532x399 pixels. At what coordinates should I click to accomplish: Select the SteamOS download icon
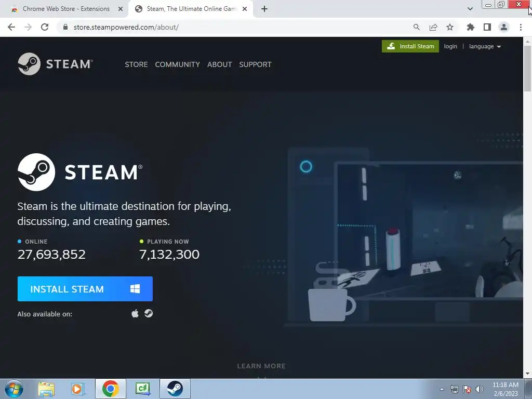(148, 313)
